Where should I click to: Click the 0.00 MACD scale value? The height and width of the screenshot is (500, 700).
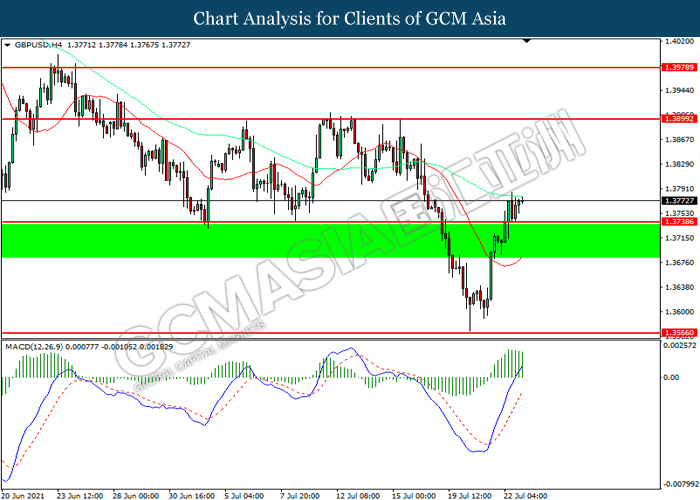click(x=671, y=378)
